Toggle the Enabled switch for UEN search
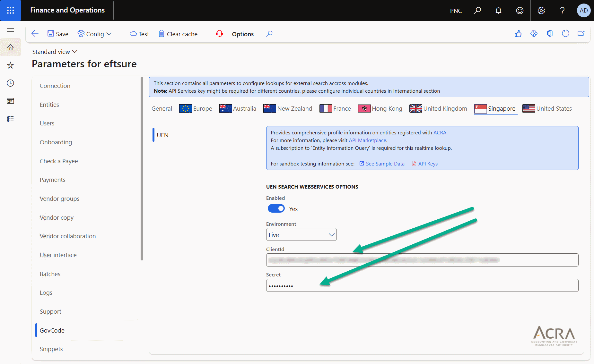Screen dimensions: 594x364 [x=276, y=209]
